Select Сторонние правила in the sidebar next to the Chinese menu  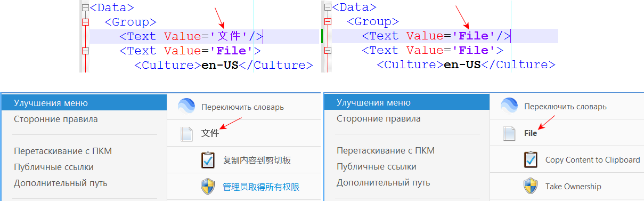[56, 119]
